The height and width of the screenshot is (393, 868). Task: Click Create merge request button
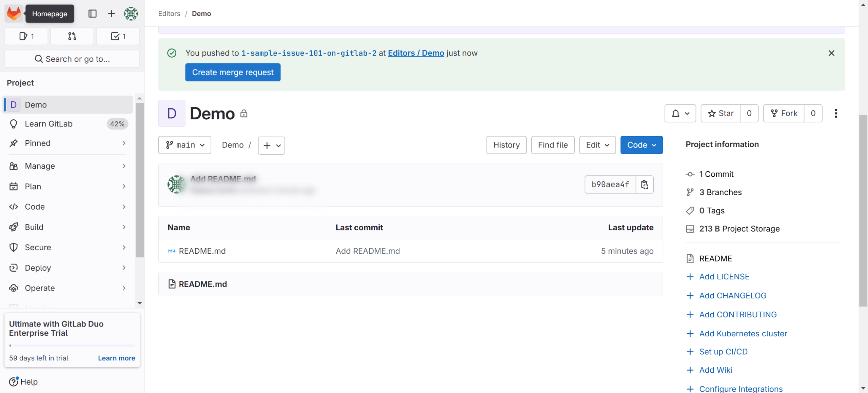233,72
